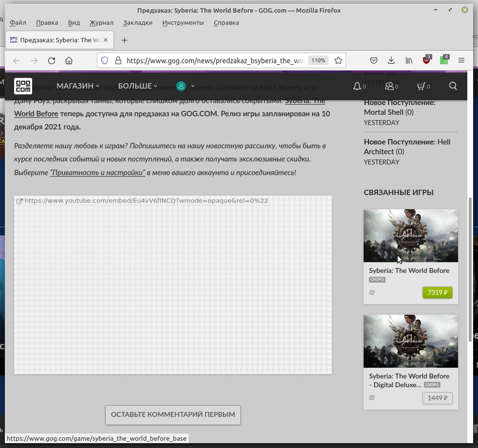
Task: Expand the БОЛЬШЕ dropdown menu
Action: coord(137,86)
